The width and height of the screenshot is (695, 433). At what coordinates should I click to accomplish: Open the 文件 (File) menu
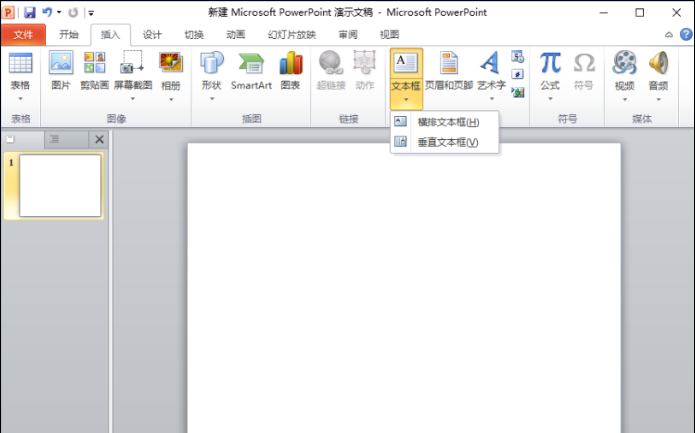(23, 34)
